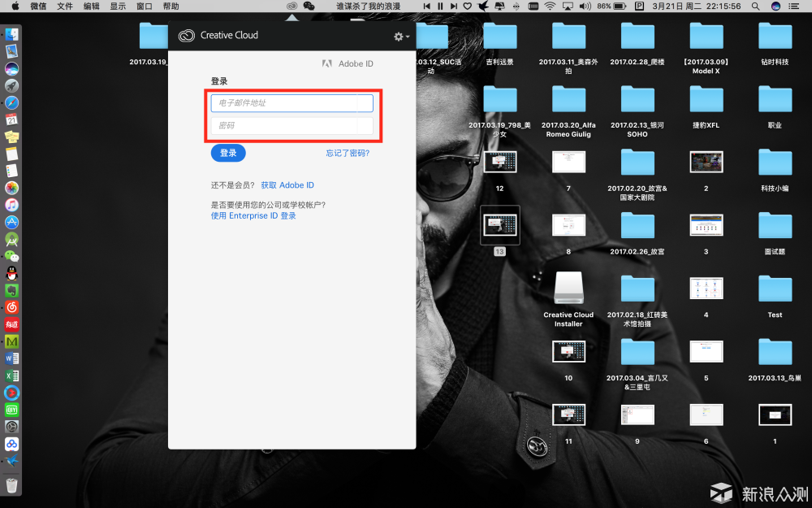This screenshot has height=508, width=812.
Task: Click 使用 Enterprise ID 登录 link
Action: tap(253, 216)
